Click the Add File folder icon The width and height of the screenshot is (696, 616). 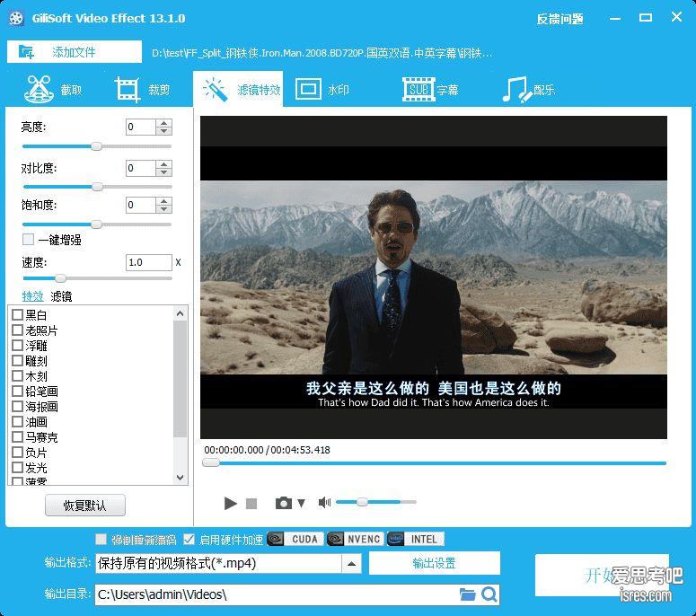(x=26, y=51)
